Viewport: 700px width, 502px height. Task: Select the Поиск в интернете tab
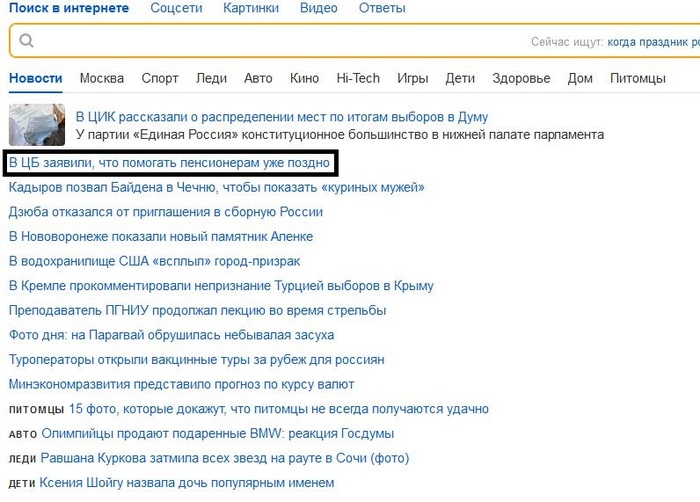pyautogui.click(x=69, y=8)
